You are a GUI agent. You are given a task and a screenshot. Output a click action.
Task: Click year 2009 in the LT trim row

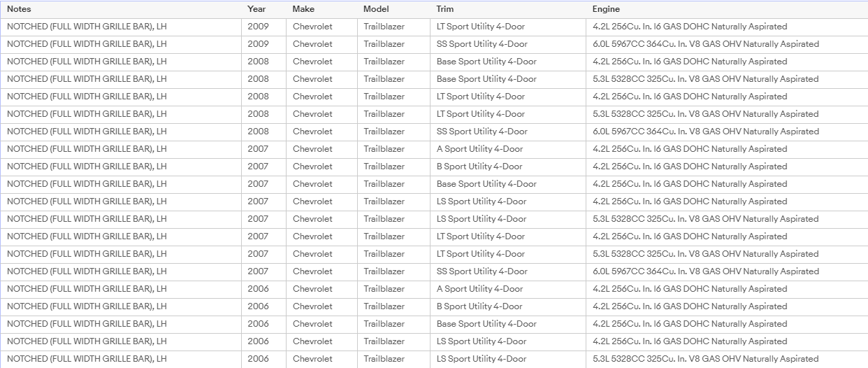pyautogui.click(x=258, y=27)
